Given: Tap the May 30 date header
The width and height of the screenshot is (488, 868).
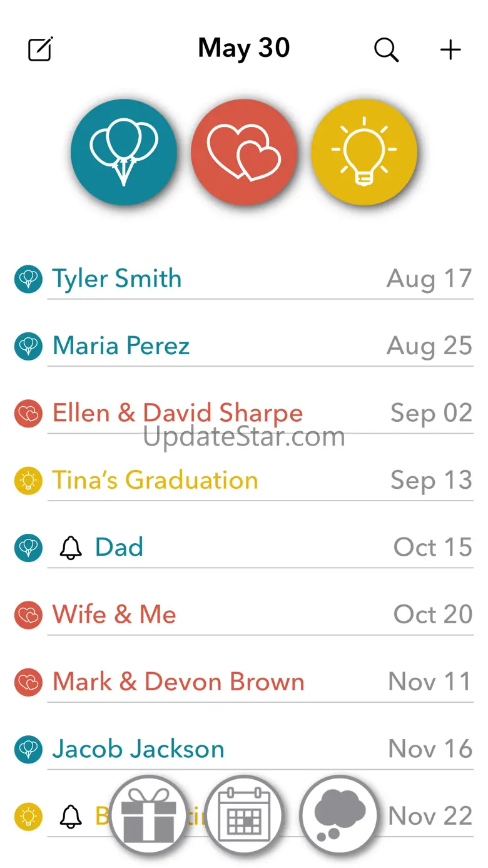Looking at the screenshot, I should [243, 48].
